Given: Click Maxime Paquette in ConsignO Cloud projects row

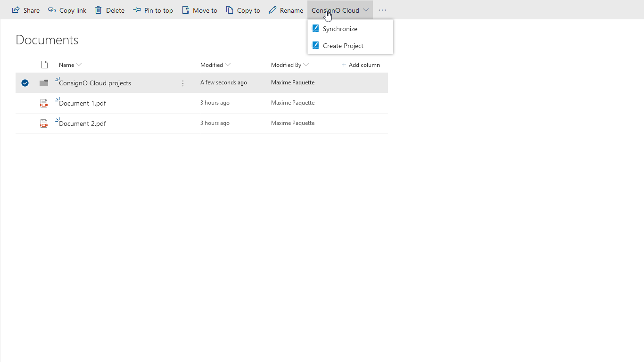Looking at the screenshot, I should click(x=293, y=82).
